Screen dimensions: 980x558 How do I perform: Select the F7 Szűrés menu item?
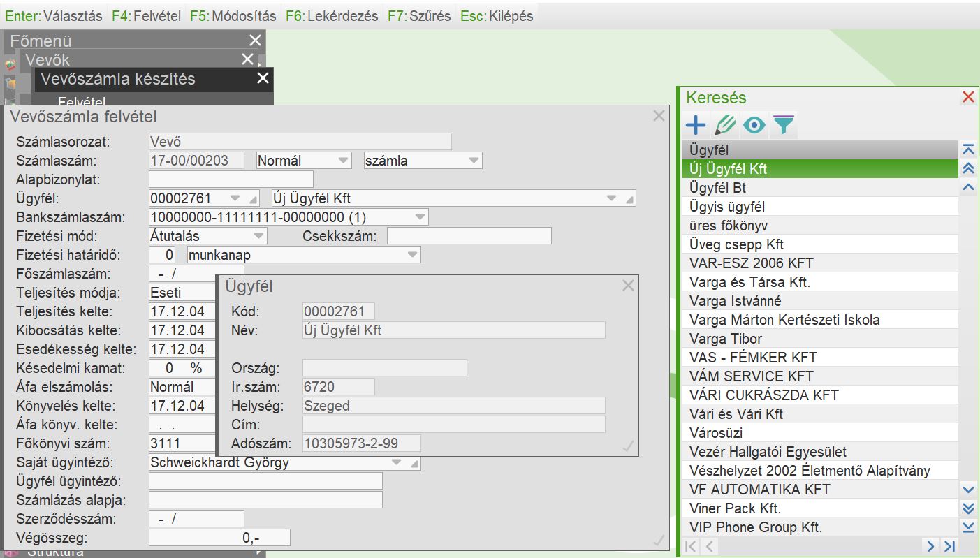click(419, 15)
